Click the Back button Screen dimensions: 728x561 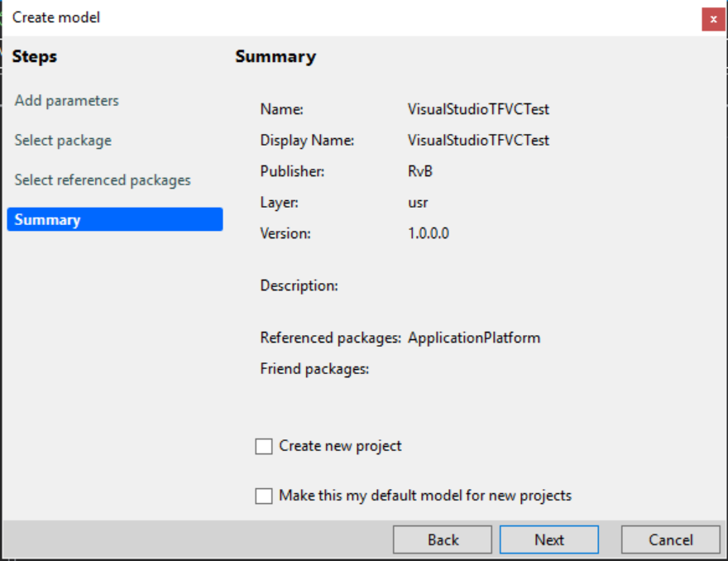point(443,539)
